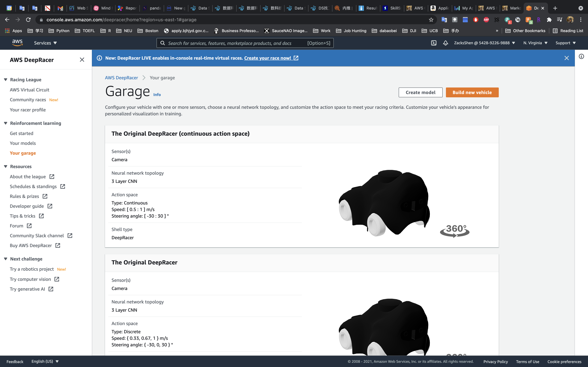Close the AWS DeepRacer sidebar
Screen dimensions: 588x367
pos(82,60)
